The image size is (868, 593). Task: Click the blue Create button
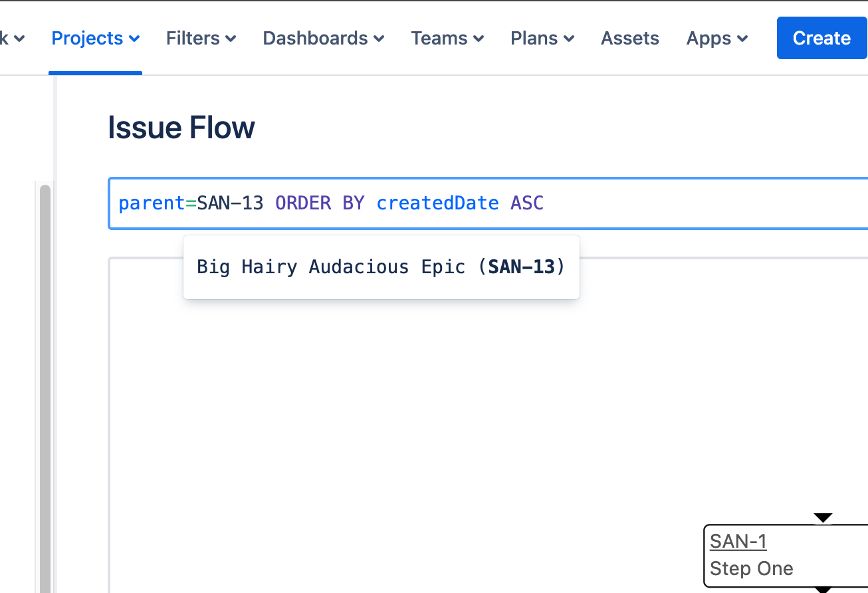pos(821,39)
